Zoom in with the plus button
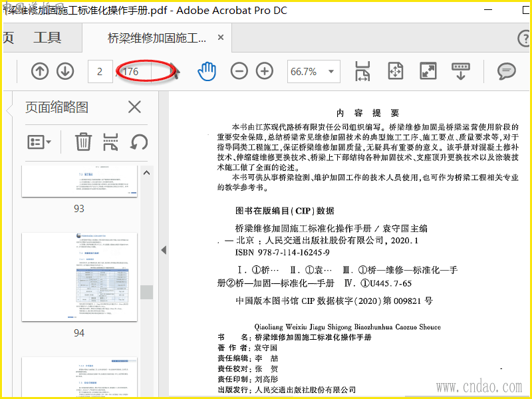This screenshot has width=532, height=399. pyautogui.click(x=265, y=71)
